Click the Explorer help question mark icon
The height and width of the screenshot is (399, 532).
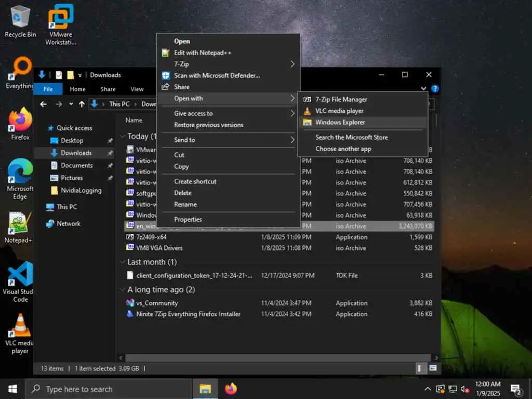(435, 89)
